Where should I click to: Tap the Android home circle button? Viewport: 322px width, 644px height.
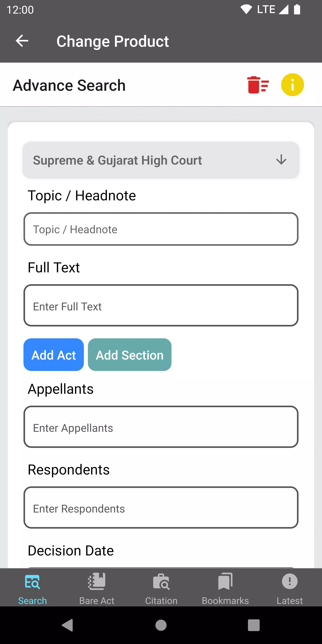pos(161,625)
